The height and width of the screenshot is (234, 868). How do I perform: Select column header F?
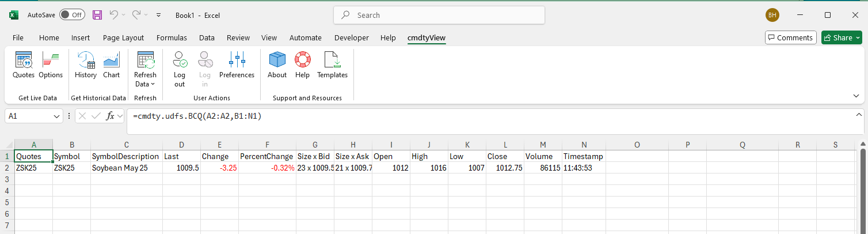pos(267,145)
